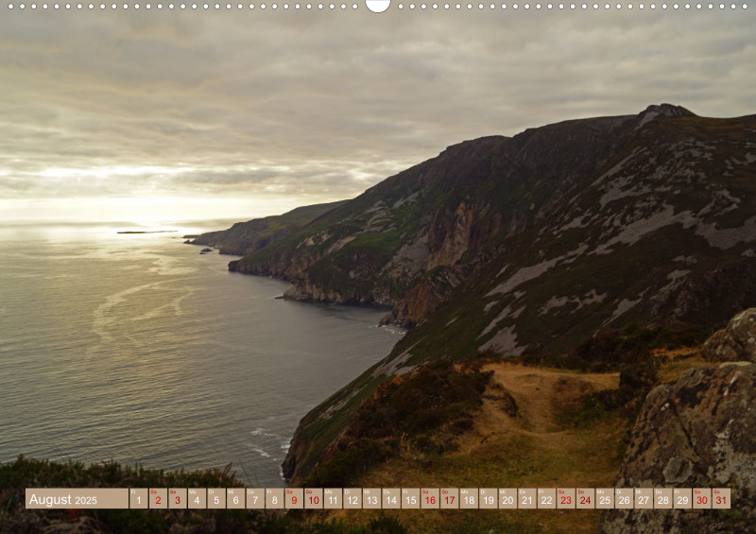Select day 12 in the calendar
Screen dimensions: 756x534
coord(352,498)
